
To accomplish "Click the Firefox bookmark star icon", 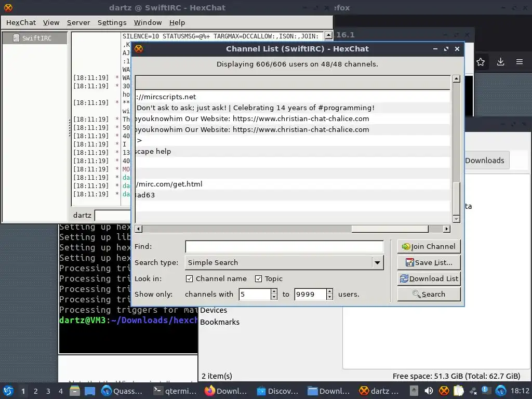I will click(x=481, y=62).
